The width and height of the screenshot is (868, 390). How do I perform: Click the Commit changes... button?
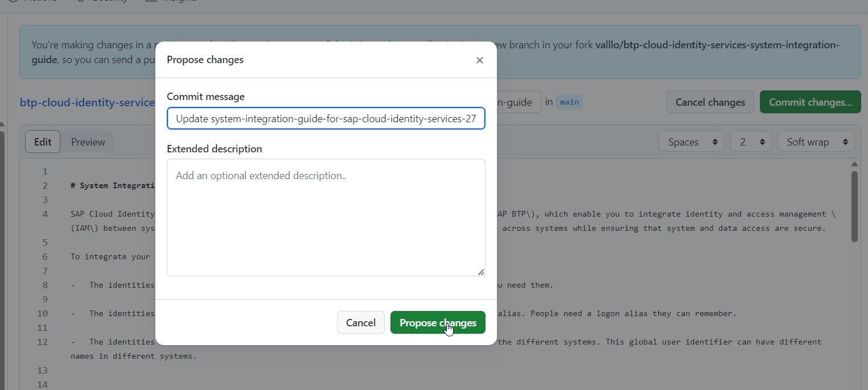810,102
